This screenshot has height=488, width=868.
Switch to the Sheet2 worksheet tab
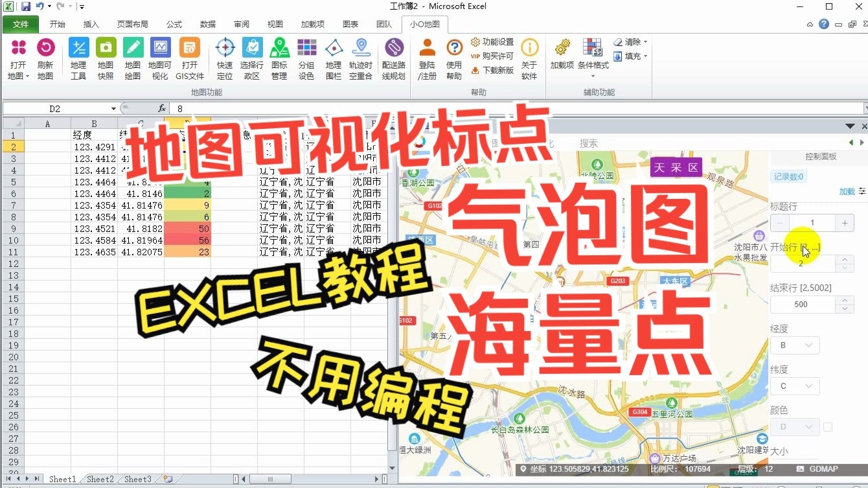(99, 479)
